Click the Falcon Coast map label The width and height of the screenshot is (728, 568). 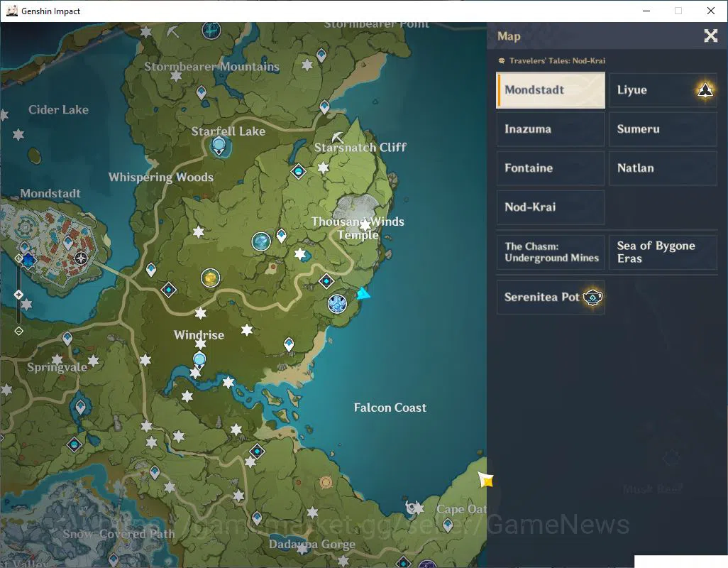tap(390, 408)
